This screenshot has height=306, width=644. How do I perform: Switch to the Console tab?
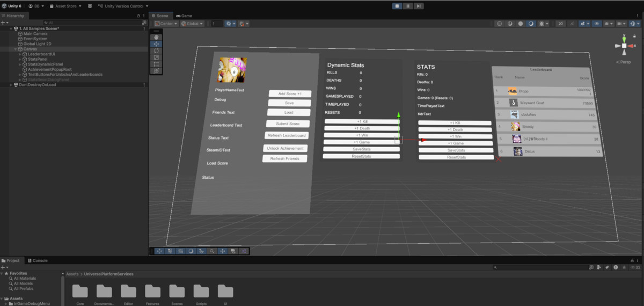click(37, 260)
